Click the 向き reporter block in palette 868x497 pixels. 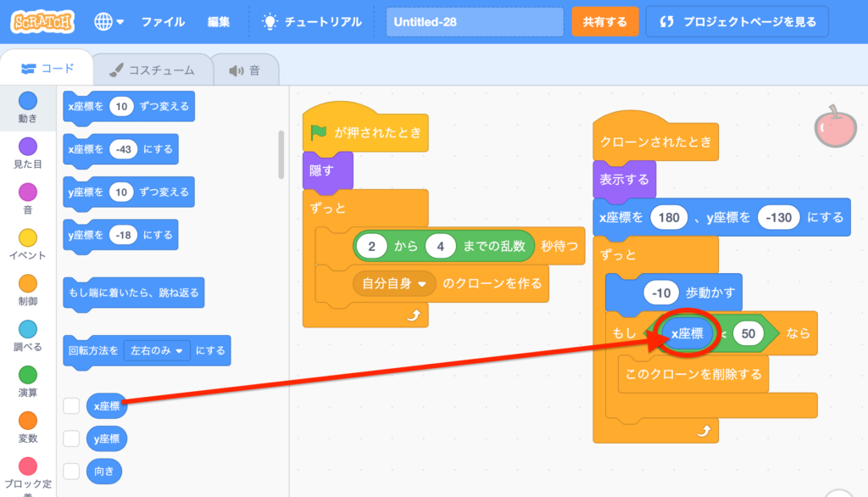pyautogui.click(x=104, y=472)
